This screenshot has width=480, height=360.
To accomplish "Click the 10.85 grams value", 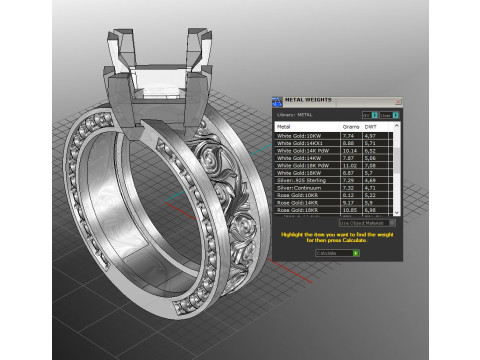I will pyautogui.click(x=350, y=210).
